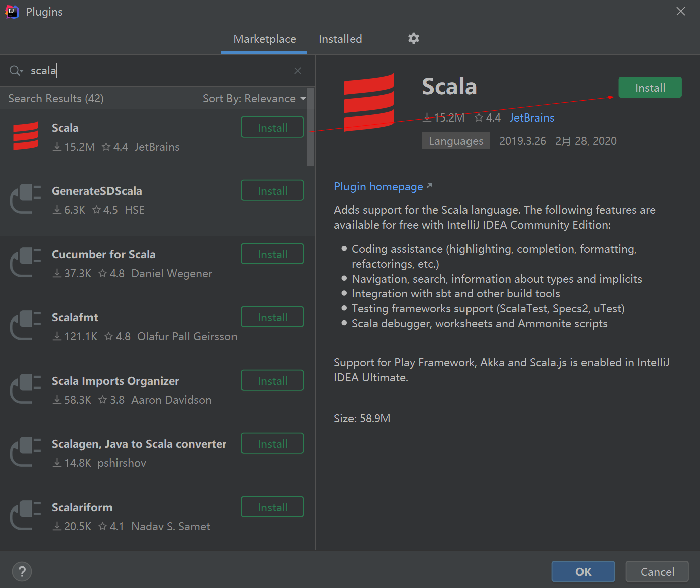Clear the search field with the X icon

pos(298,71)
